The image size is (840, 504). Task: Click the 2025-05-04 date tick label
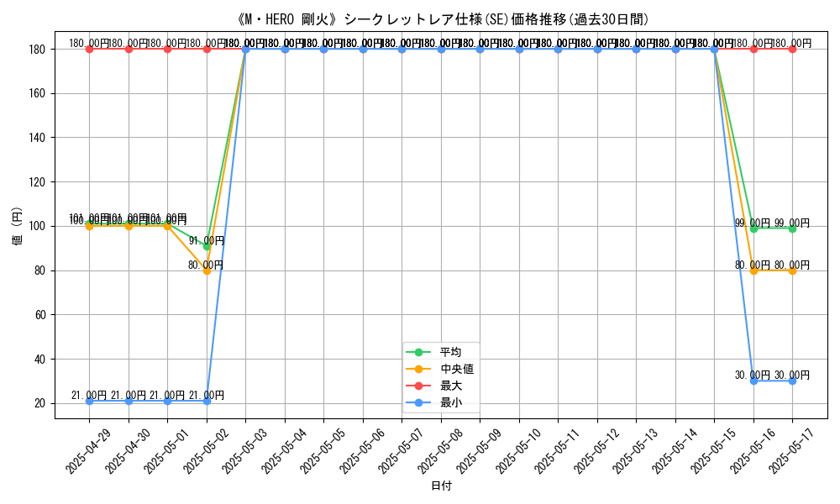click(x=284, y=450)
